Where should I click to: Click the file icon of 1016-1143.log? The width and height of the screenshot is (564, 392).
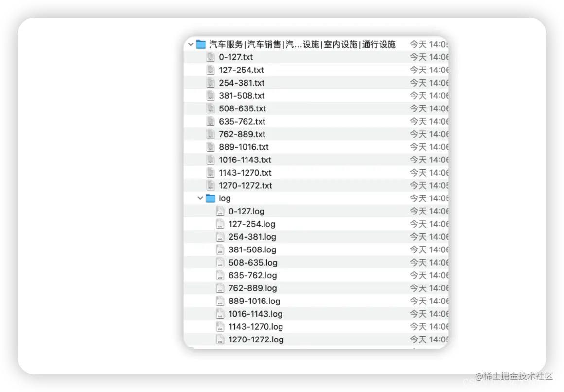(x=220, y=314)
